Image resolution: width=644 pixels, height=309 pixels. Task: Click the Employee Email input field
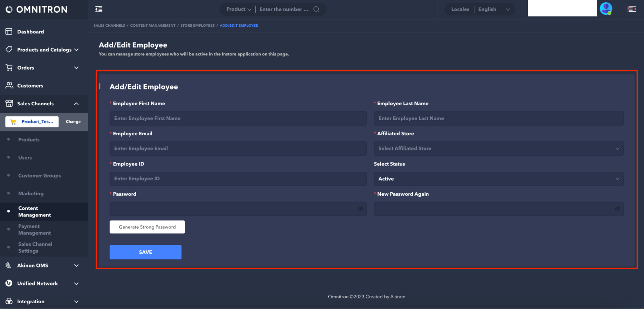tap(238, 149)
